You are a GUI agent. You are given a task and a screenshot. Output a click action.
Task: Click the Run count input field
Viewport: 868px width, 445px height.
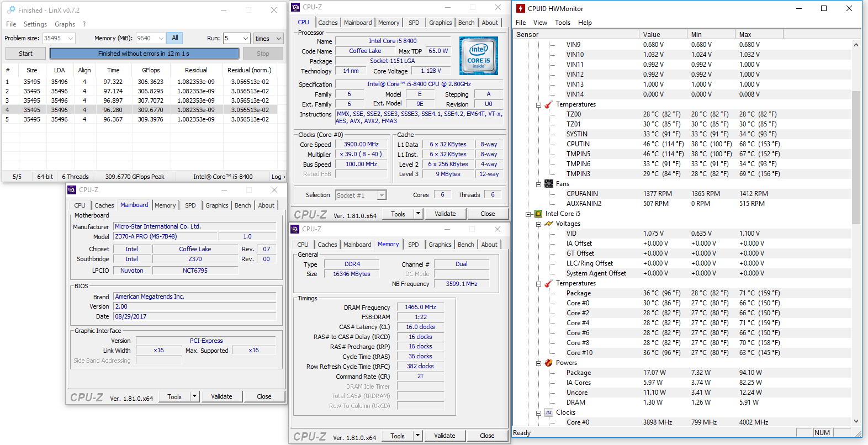click(232, 38)
